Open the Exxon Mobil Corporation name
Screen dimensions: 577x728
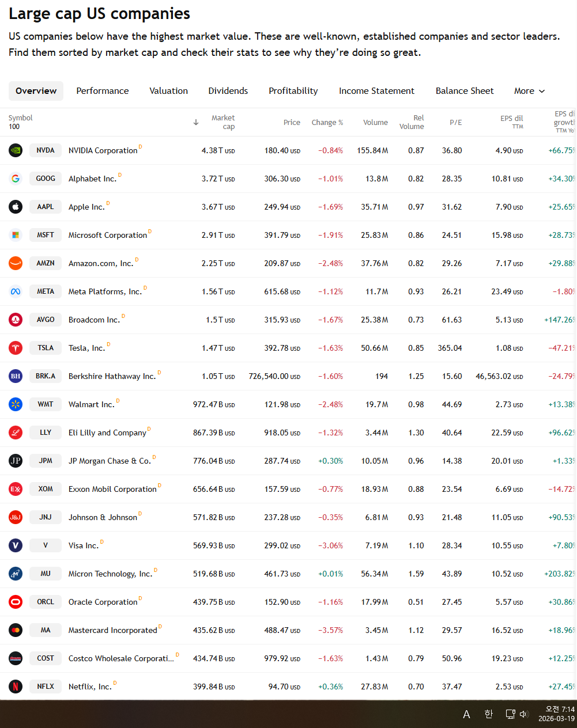pyautogui.click(x=112, y=489)
